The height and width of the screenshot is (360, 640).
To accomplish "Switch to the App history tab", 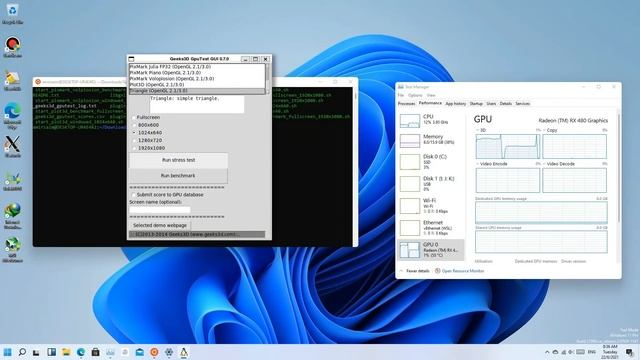I will 456,104.
